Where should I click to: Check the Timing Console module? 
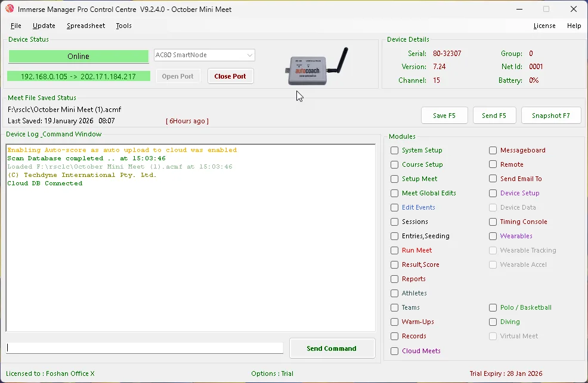click(493, 222)
